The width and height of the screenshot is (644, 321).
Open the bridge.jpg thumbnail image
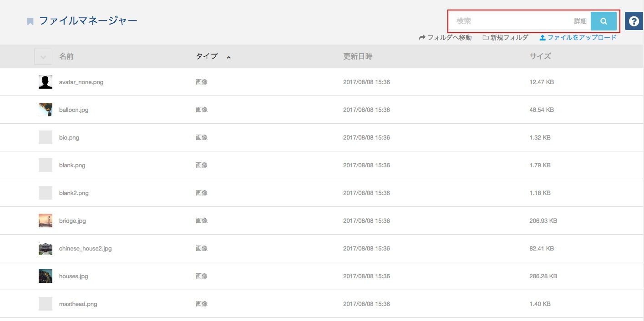pyautogui.click(x=46, y=221)
